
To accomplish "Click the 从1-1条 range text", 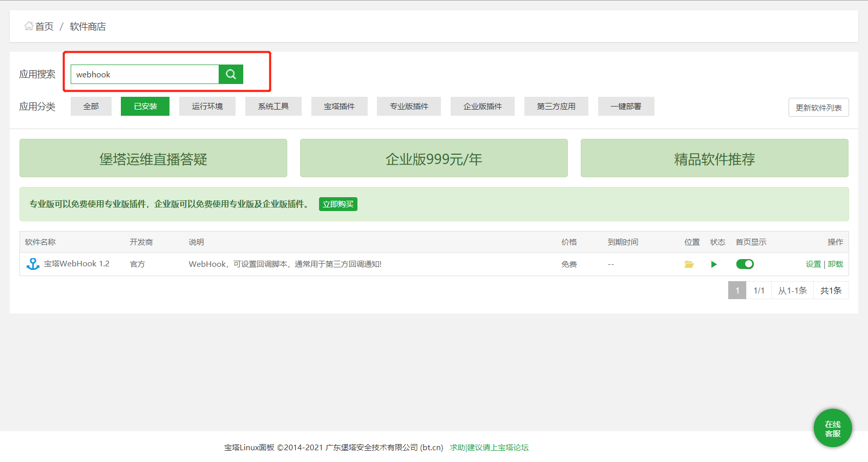I will tap(792, 290).
